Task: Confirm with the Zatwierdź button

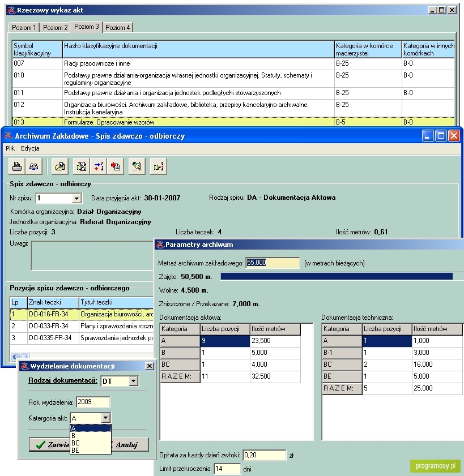Action: point(50,445)
